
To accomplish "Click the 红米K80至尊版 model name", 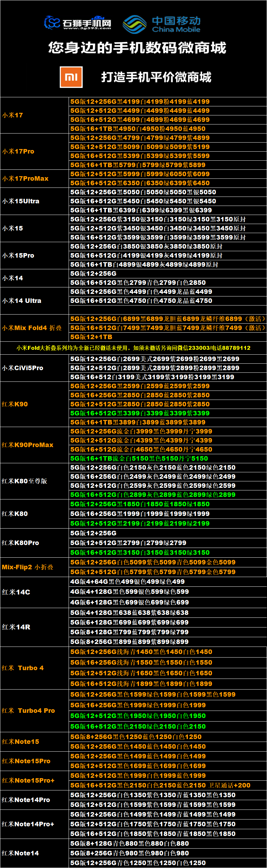I will (24, 481).
